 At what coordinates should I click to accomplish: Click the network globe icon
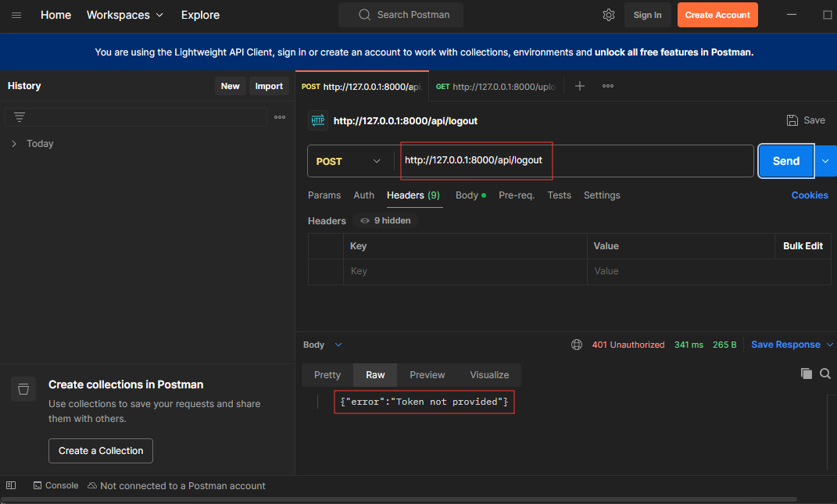coord(577,345)
